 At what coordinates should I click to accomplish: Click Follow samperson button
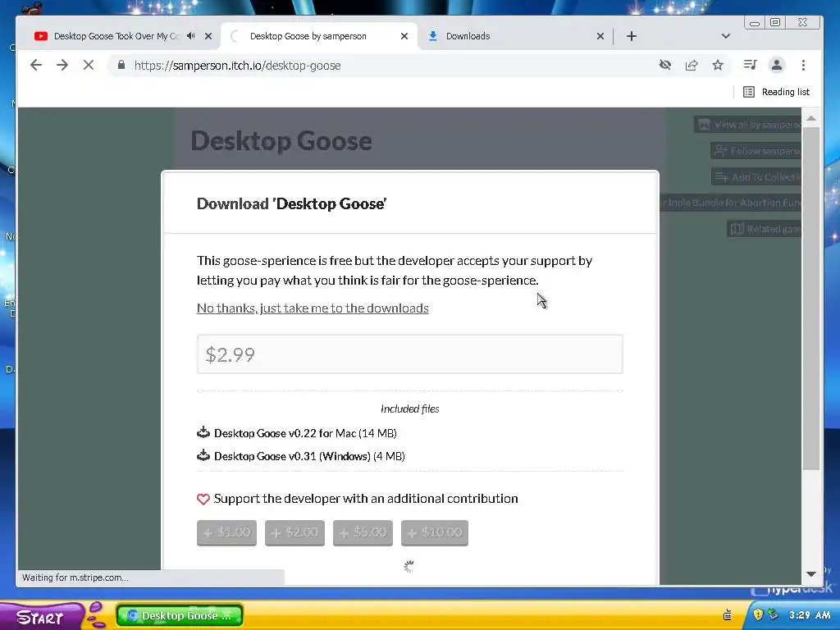pos(756,151)
